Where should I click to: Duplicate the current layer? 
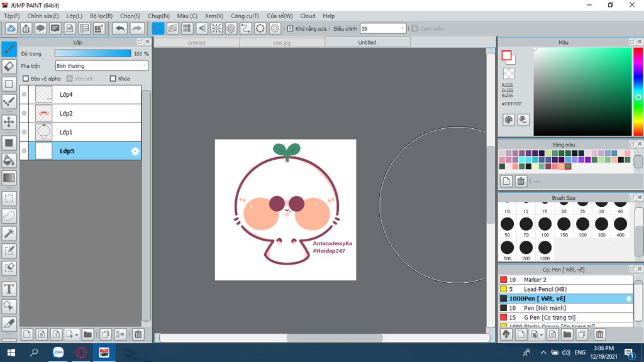pyautogui.click(x=106, y=334)
